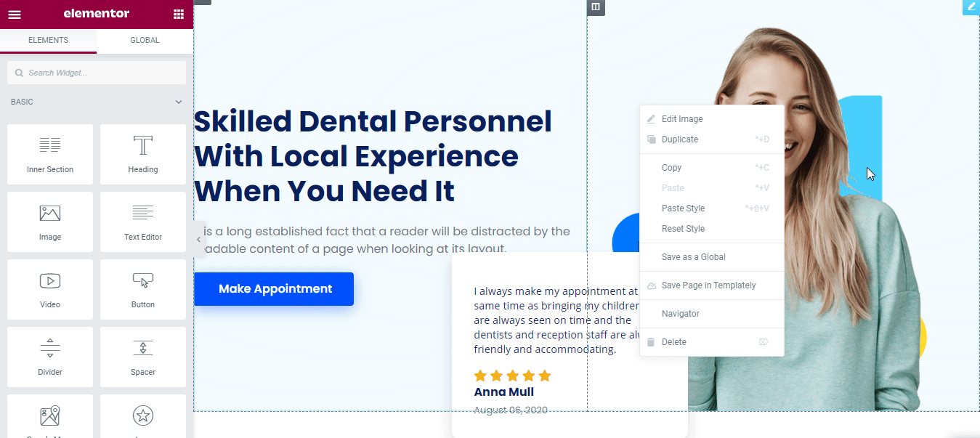Open Navigator from context menu
Image resolution: width=980 pixels, height=438 pixels.
[x=712, y=314]
